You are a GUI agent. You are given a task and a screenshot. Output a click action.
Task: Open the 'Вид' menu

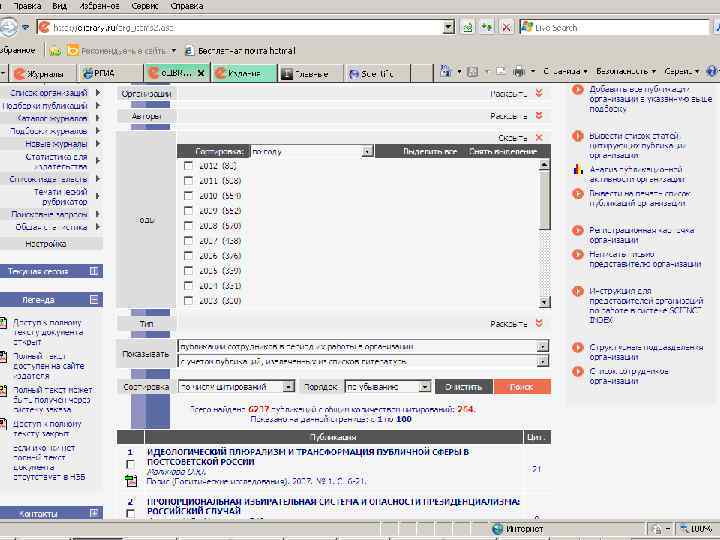(x=60, y=6)
